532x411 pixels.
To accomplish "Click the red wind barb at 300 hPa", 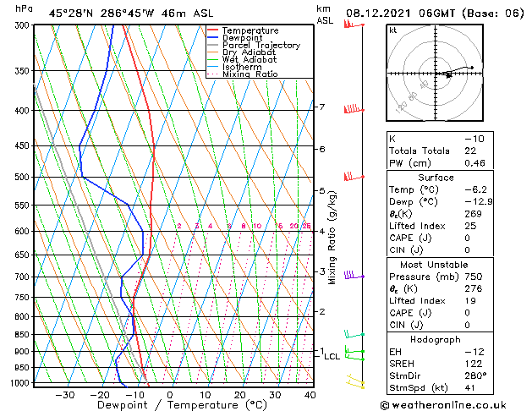I will tap(354, 24).
